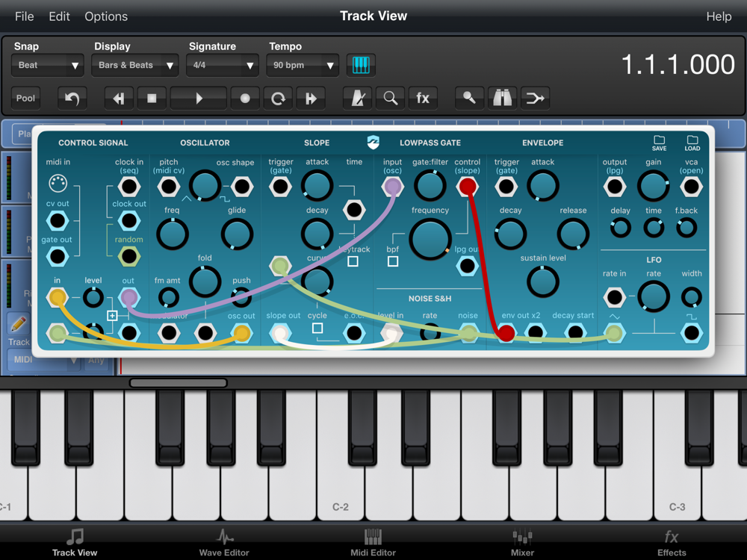Click the clock in (seq) jack
This screenshot has height=560, width=747.
coord(129,186)
